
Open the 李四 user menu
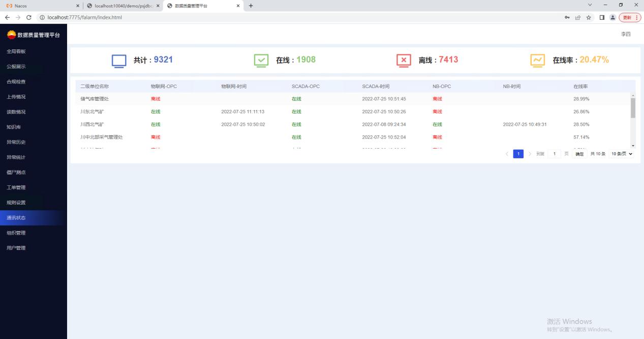click(x=625, y=34)
